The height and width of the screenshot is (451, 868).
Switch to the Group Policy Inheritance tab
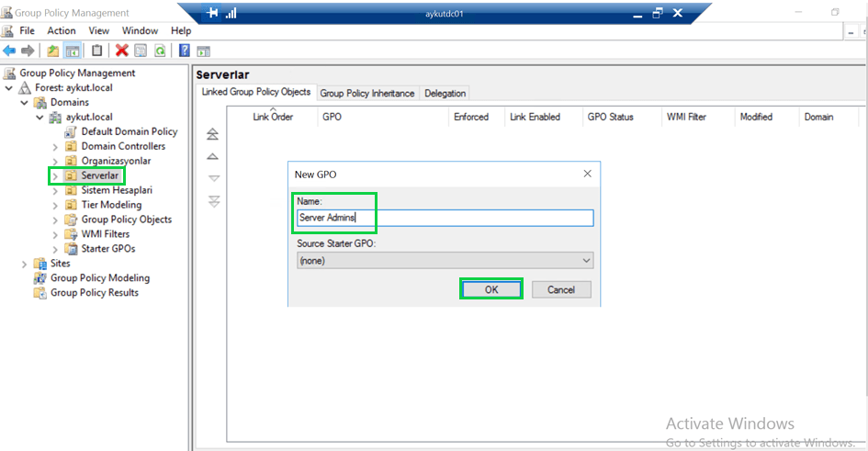click(367, 93)
